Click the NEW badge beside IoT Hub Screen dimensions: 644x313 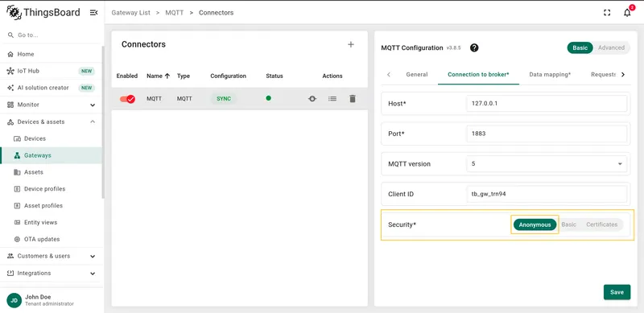click(x=87, y=71)
